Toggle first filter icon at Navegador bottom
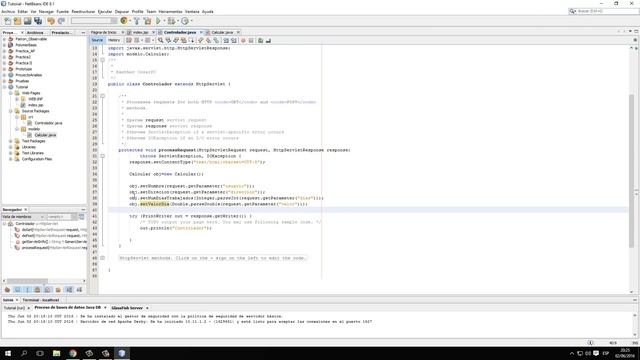The height and width of the screenshot is (360, 640). pyautogui.click(x=7, y=289)
